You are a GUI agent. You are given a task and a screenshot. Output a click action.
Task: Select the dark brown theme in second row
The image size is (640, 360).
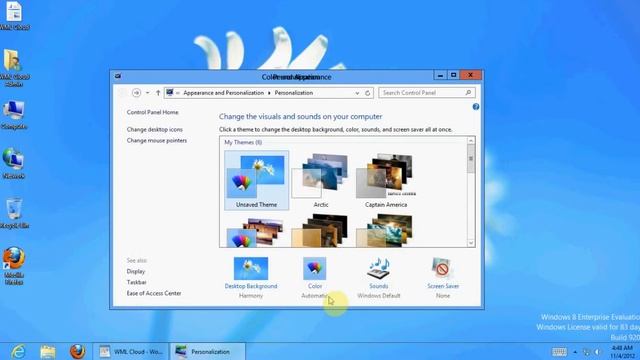(320, 231)
